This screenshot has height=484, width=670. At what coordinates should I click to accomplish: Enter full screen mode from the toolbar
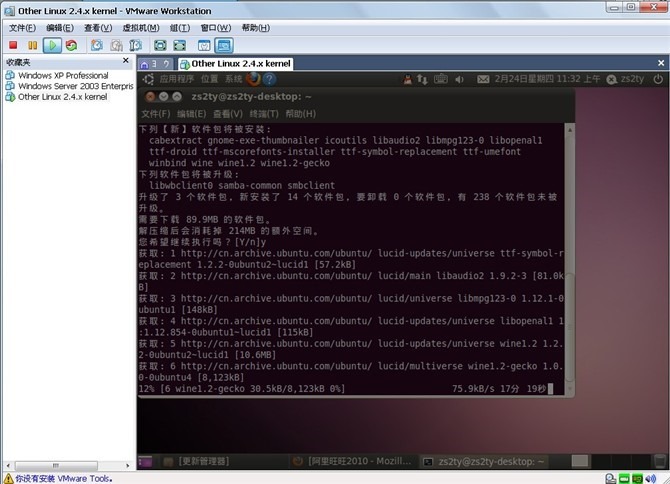(x=160, y=45)
